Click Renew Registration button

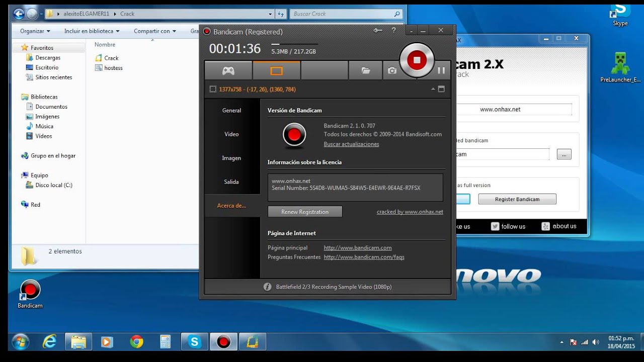[305, 212]
